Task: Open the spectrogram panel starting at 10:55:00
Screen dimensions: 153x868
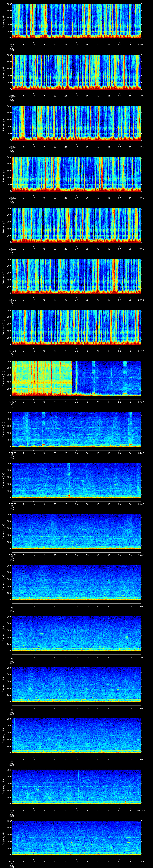Action: [77, 583]
